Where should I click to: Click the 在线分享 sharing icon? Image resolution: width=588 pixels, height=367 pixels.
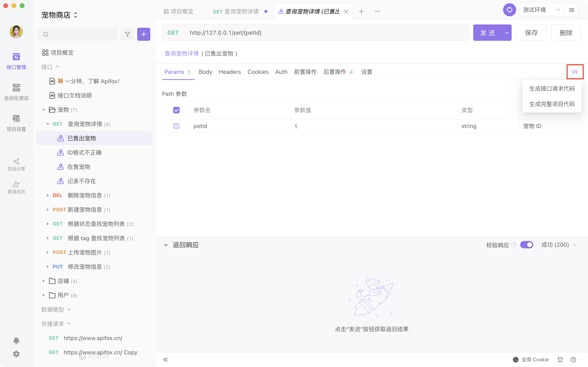pyautogui.click(x=16, y=164)
